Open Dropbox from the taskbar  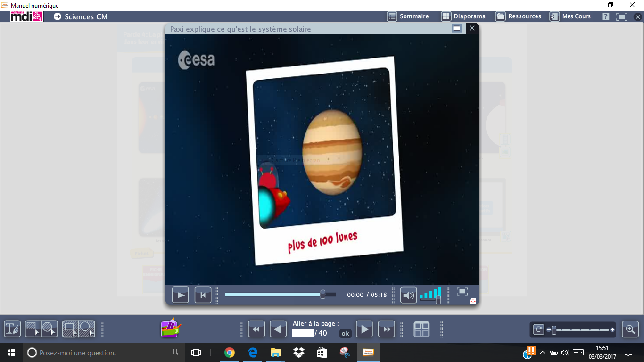click(298, 353)
